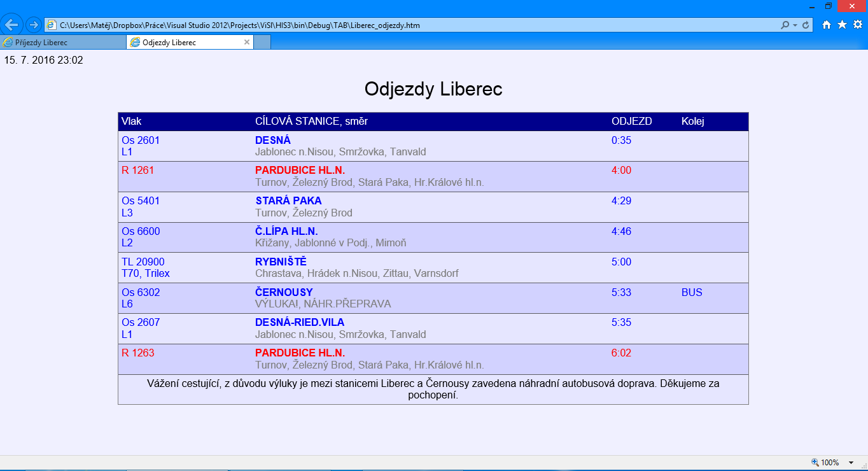
Task: Refresh the page with the reload icon
Action: tap(806, 25)
